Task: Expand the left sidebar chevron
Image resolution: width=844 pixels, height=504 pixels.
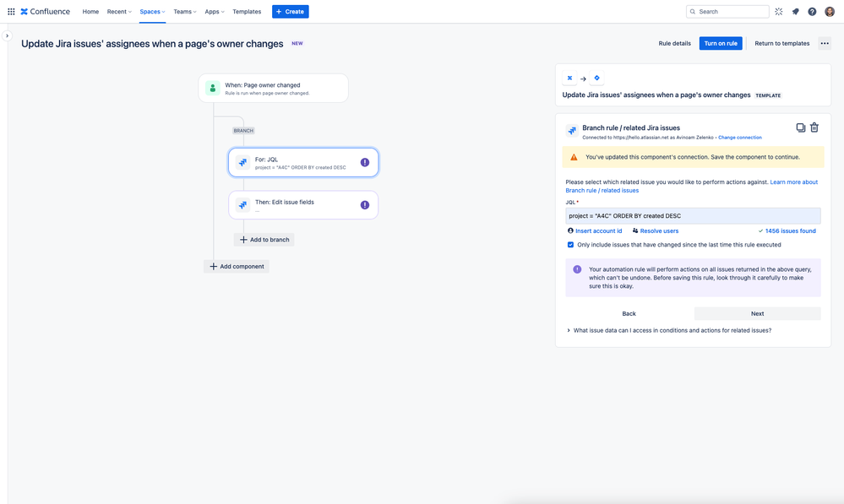Action: (x=7, y=35)
